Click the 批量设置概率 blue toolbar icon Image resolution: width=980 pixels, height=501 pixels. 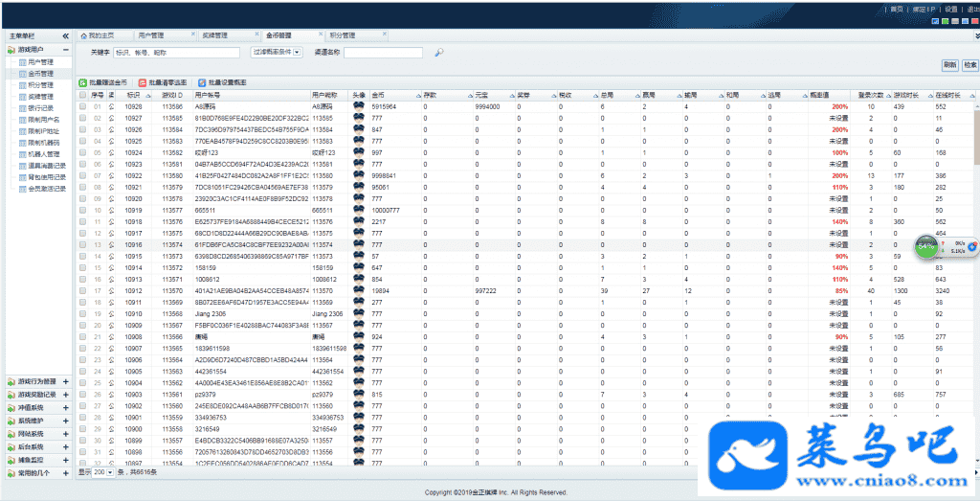tap(201, 83)
